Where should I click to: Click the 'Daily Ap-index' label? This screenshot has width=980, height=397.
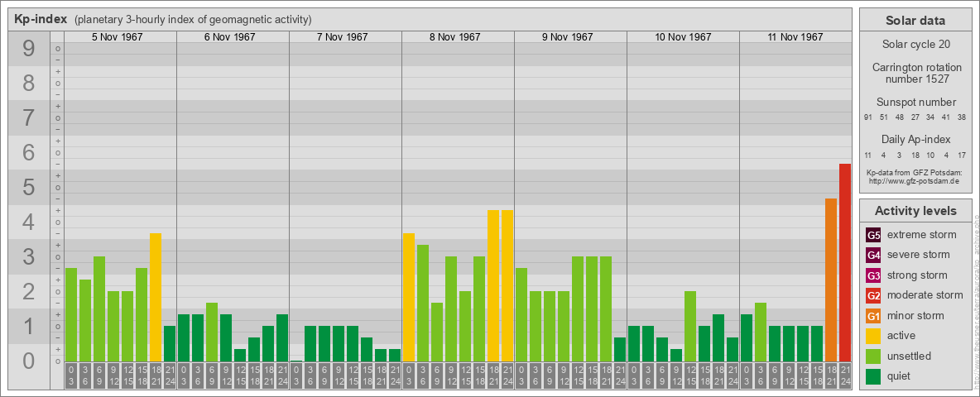(x=915, y=139)
